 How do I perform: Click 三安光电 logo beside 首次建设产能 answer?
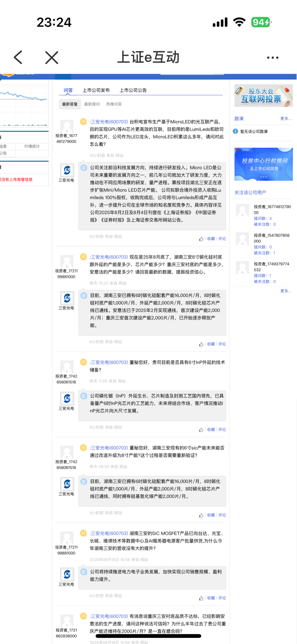67,298
